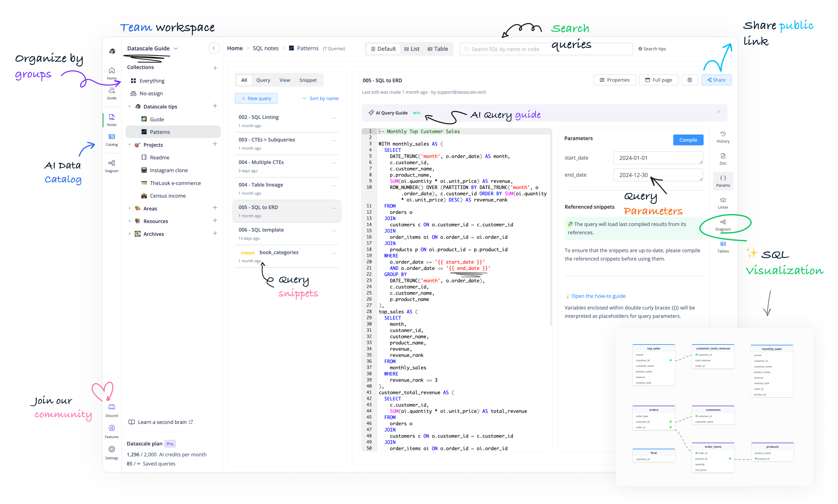Open the Discord community icon
838x504 pixels.
pos(112,410)
